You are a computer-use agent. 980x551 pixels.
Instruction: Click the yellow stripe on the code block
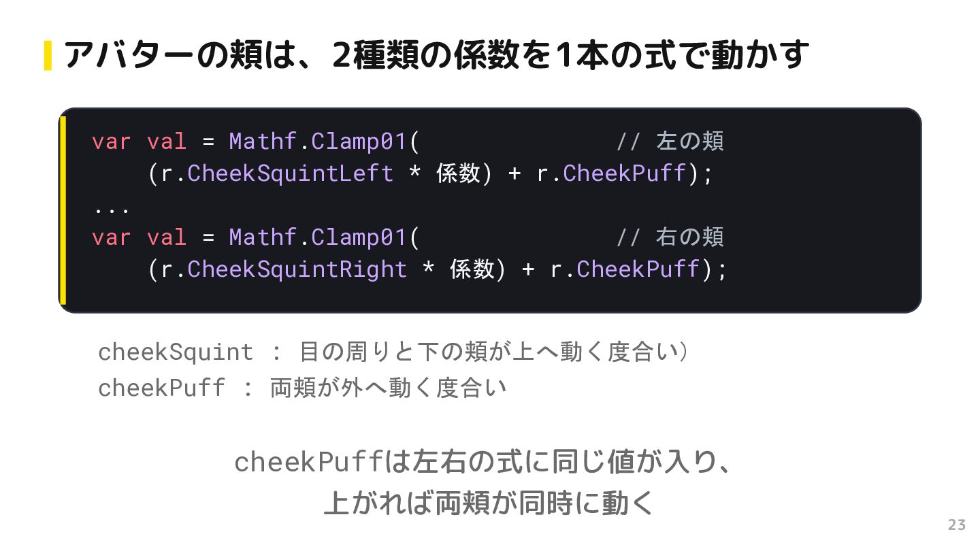[x=63, y=210]
